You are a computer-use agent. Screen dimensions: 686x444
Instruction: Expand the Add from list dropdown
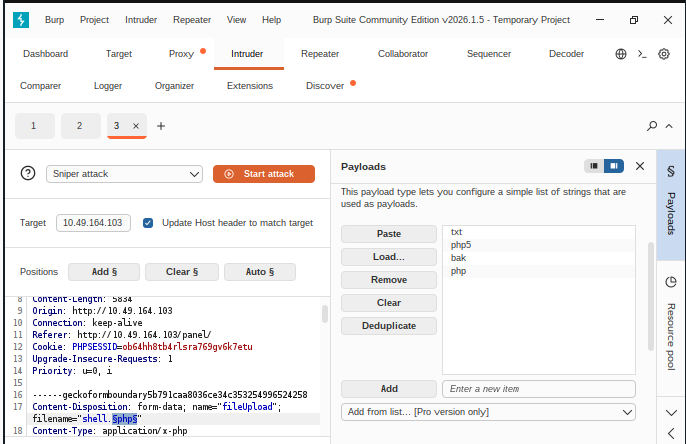[488, 412]
